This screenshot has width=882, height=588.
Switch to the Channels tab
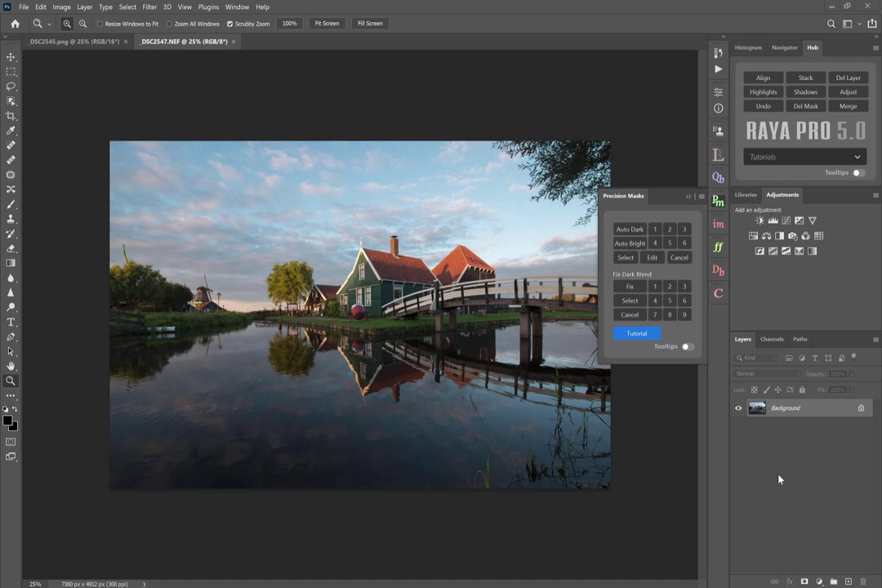coord(771,339)
